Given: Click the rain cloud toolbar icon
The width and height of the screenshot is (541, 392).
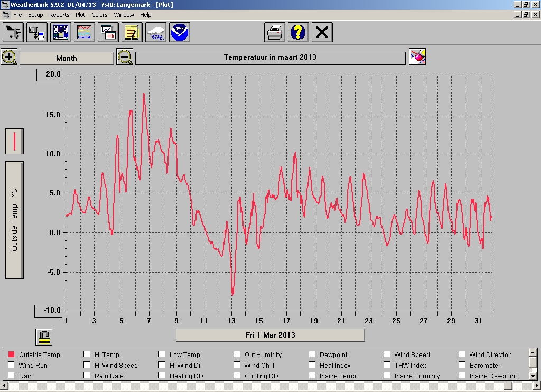Looking at the screenshot, I should (x=156, y=32).
